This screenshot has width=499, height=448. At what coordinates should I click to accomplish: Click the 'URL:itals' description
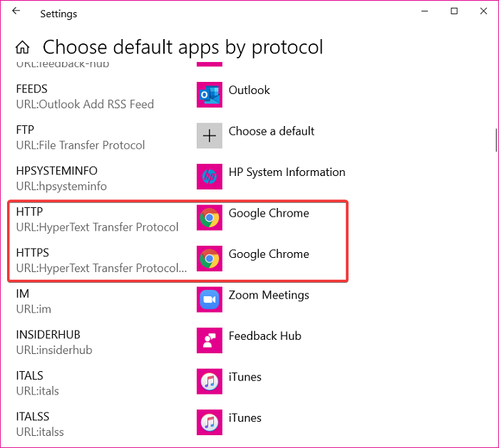click(x=38, y=391)
